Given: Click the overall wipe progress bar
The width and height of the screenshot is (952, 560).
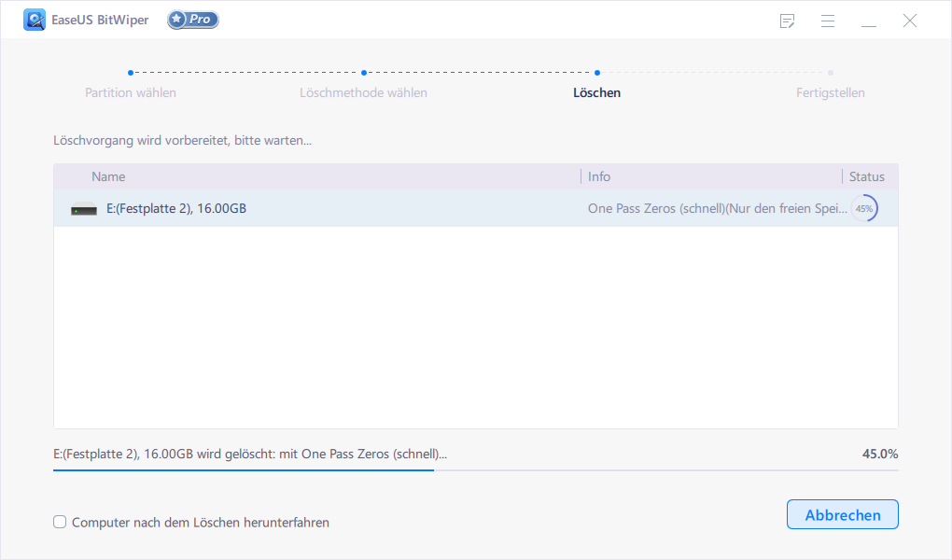Looking at the screenshot, I should [x=475, y=469].
